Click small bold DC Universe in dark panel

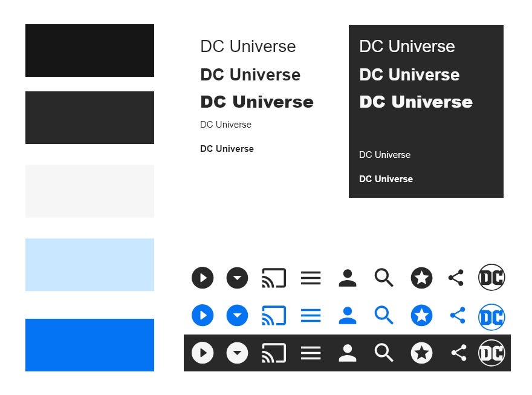click(x=386, y=179)
